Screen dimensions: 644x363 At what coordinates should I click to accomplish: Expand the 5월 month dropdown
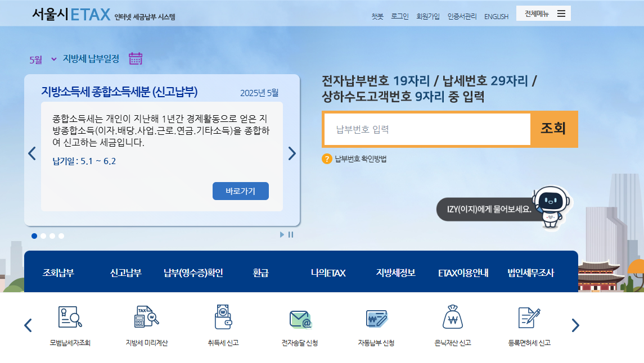point(43,60)
